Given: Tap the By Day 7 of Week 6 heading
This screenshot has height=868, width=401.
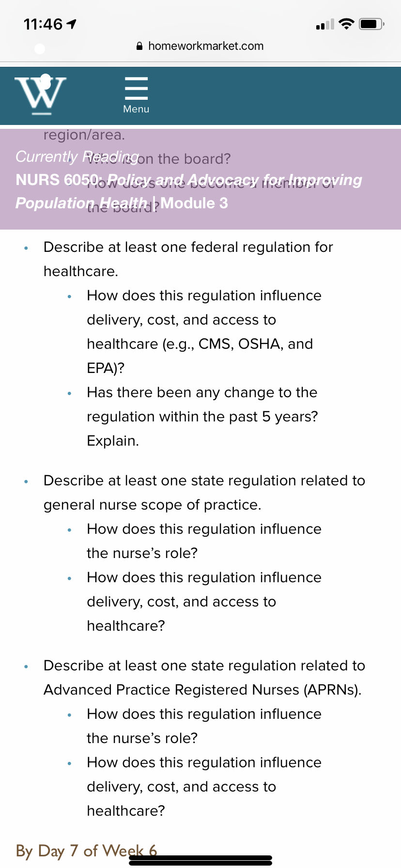Looking at the screenshot, I should click(86, 851).
